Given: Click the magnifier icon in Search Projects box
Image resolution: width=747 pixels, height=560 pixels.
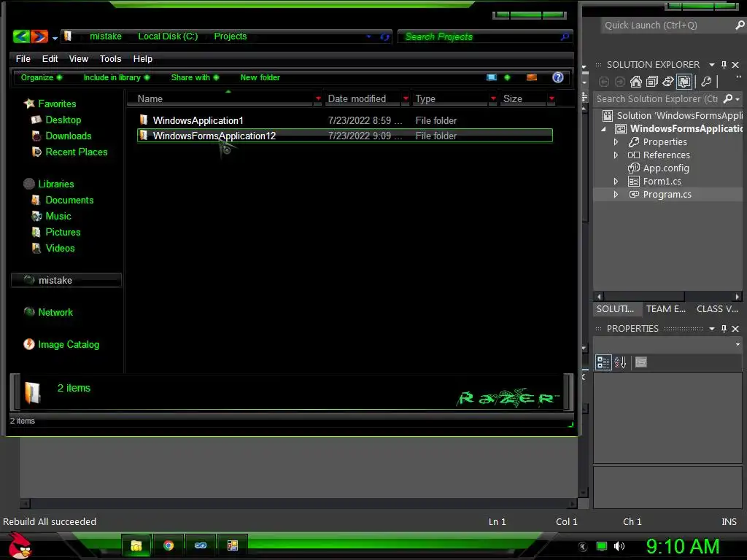Looking at the screenshot, I should pyautogui.click(x=565, y=36).
